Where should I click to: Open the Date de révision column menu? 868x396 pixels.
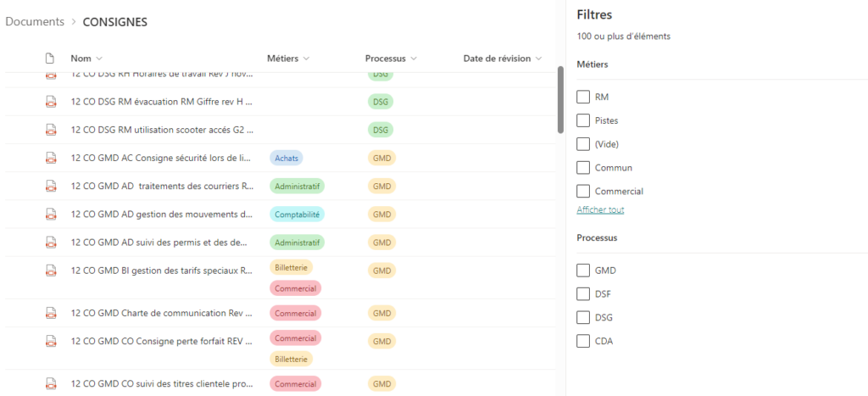tap(502, 59)
